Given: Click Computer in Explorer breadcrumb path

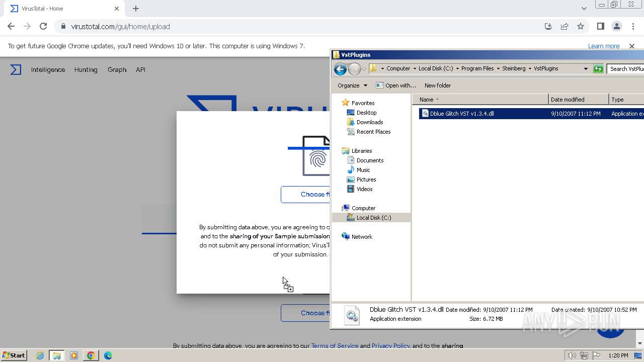Looking at the screenshot, I should pyautogui.click(x=398, y=68).
